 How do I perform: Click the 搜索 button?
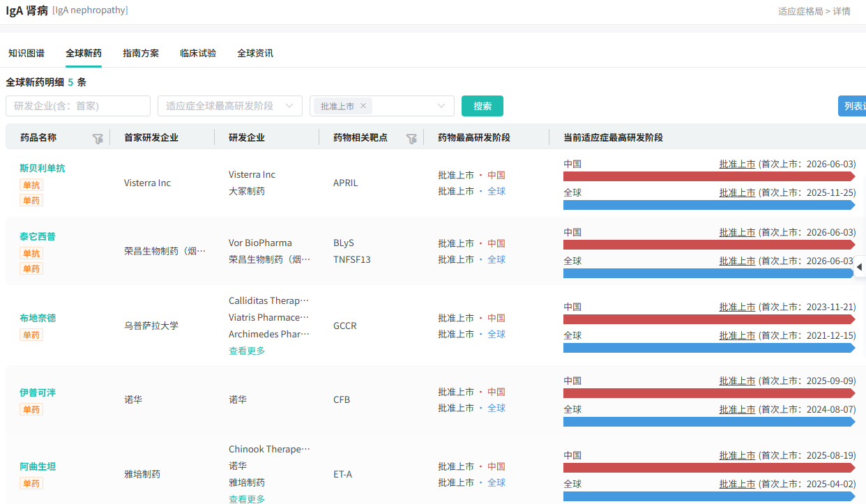click(x=483, y=106)
